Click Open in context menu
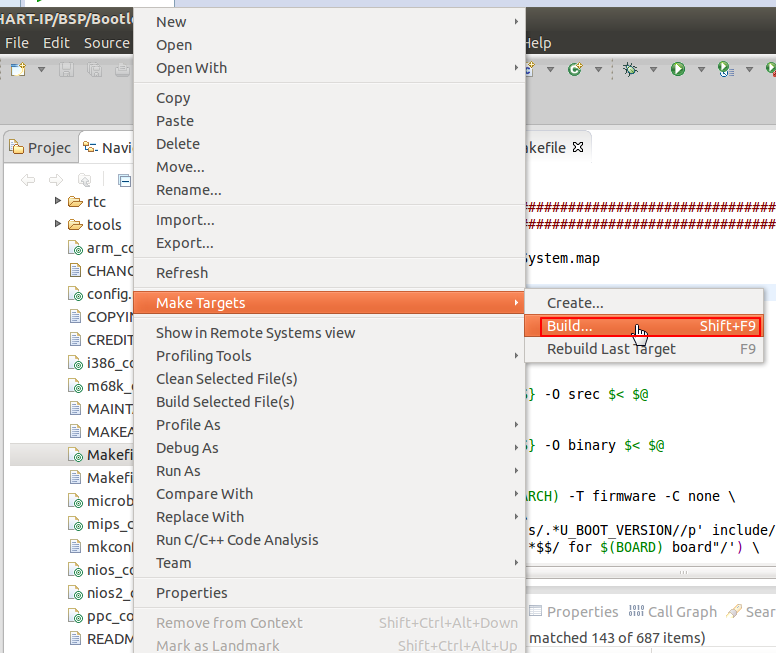The image size is (776, 653). point(330,45)
